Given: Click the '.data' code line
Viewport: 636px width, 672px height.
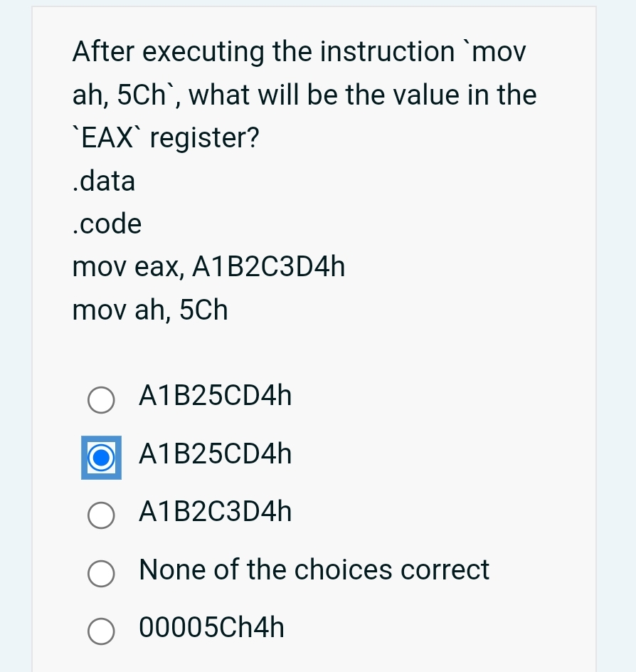Looking at the screenshot, I should tap(104, 182).
